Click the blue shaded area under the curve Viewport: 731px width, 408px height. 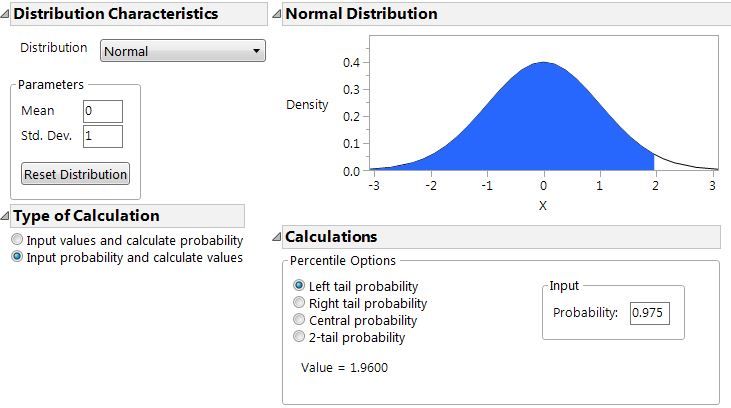pyautogui.click(x=540, y=130)
